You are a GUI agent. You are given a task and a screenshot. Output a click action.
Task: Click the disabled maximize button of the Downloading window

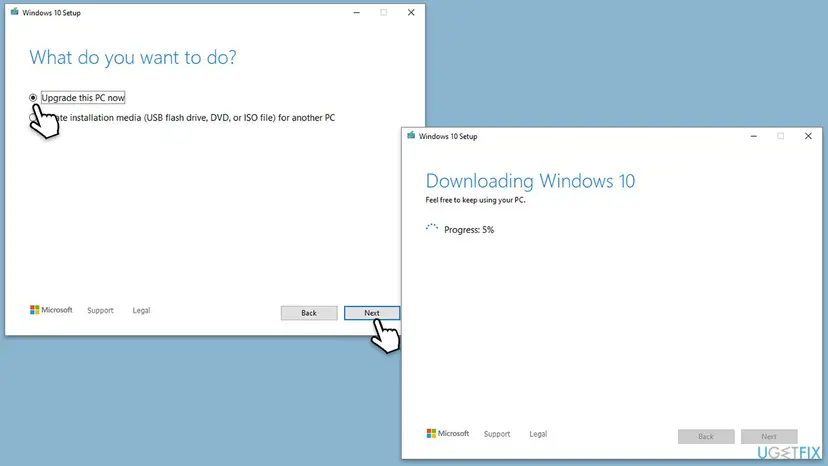[x=780, y=136]
